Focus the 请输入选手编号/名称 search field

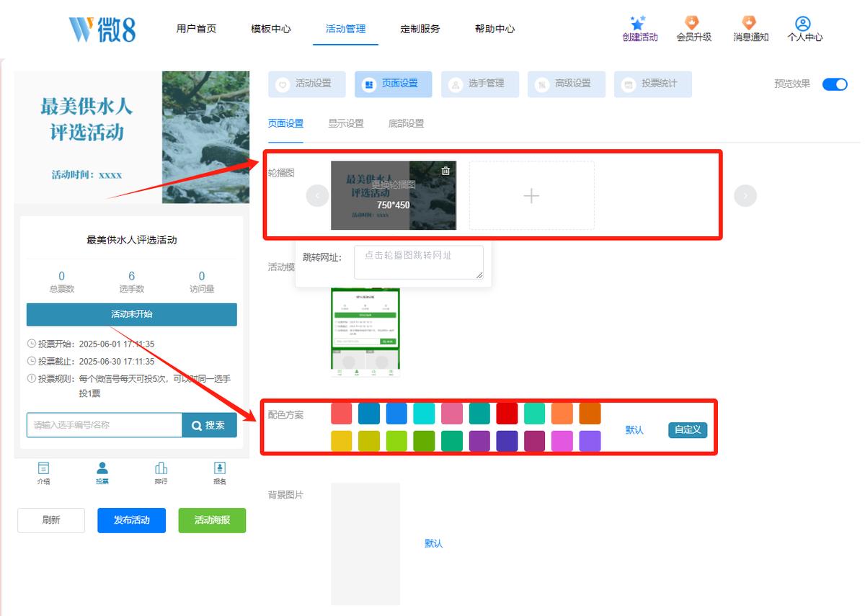coord(105,425)
